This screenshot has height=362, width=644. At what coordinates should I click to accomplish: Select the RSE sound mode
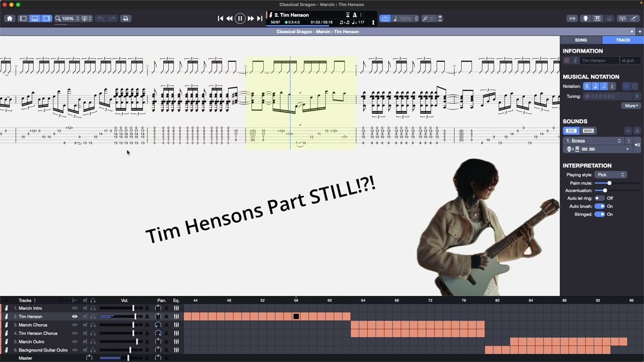(571, 131)
